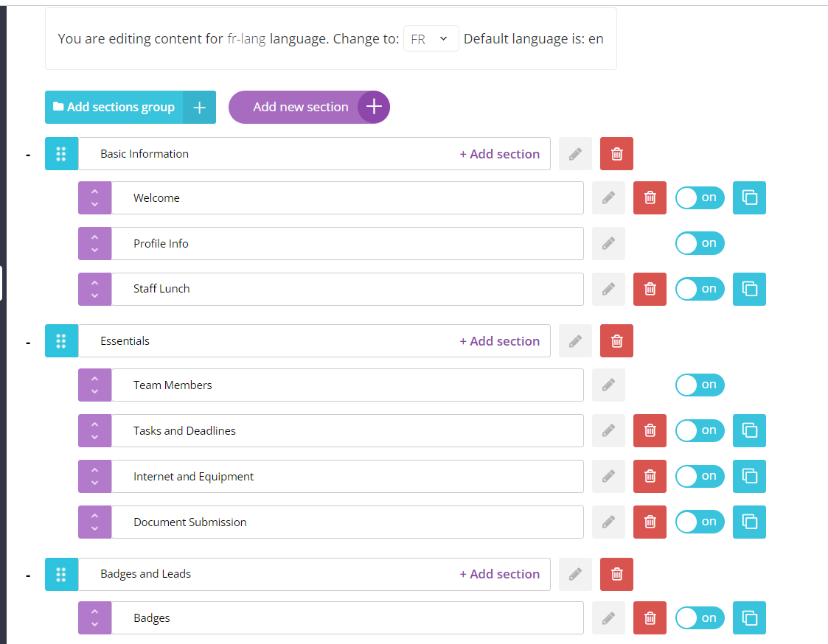The width and height of the screenshot is (828, 644).
Task: Open the FR language dropdown
Action: 431,38
